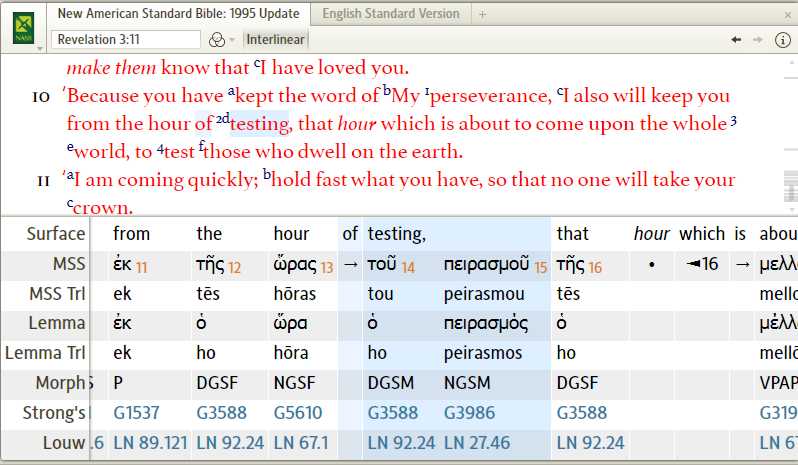Click the transliteration peirasmou
This screenshot has width=798, height=465.
(x=484, y=294)
